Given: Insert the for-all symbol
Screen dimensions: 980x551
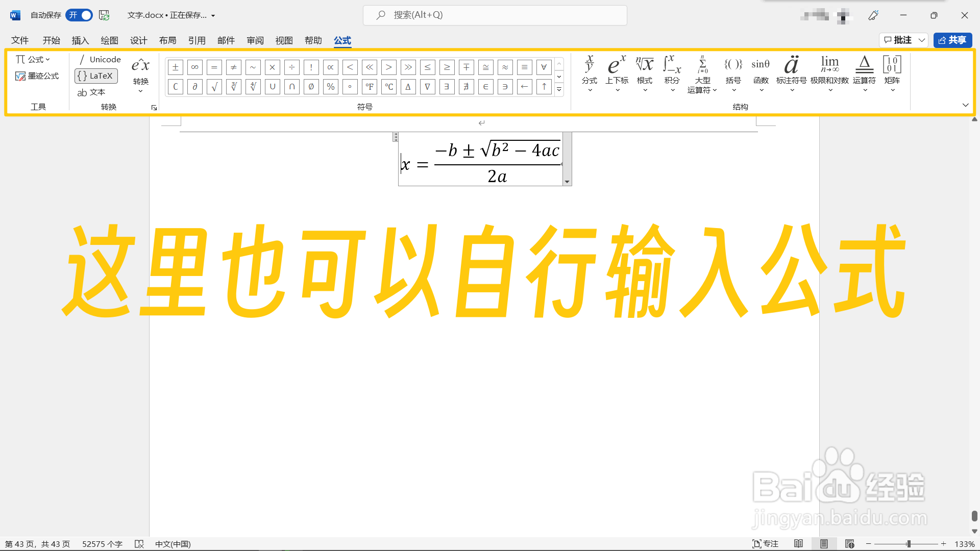Looking at the screenshot, I should coord(544,67).
